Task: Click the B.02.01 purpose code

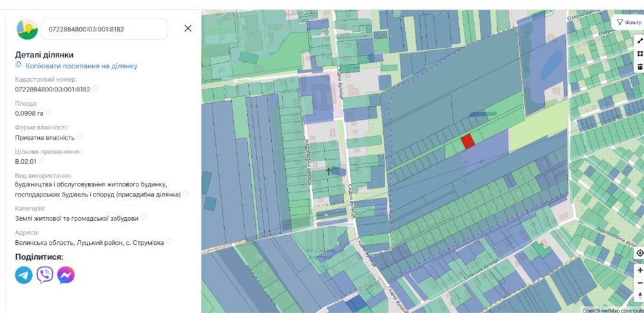Action: [26, 161]
